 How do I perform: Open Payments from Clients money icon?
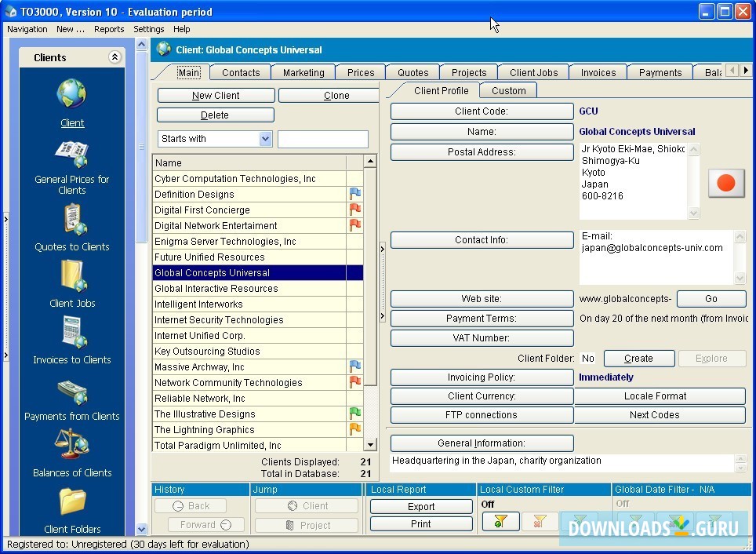72,392
